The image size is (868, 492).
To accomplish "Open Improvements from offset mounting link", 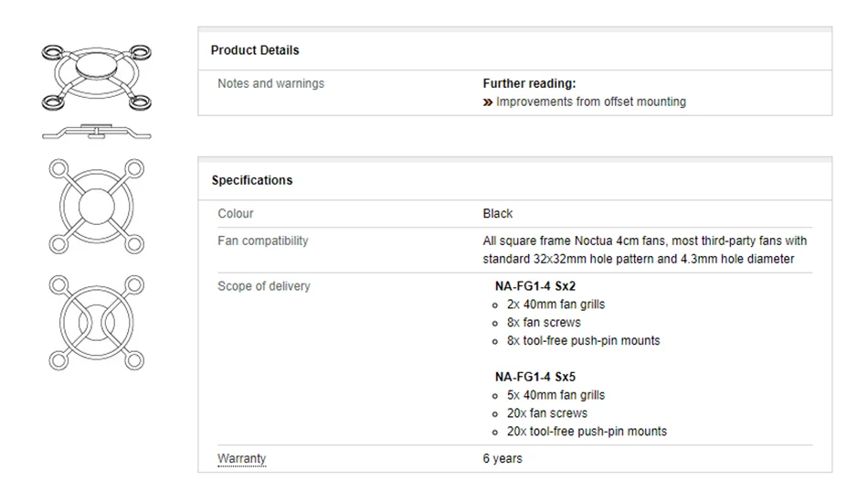I will pyautogui.click(x=590, y=102).
